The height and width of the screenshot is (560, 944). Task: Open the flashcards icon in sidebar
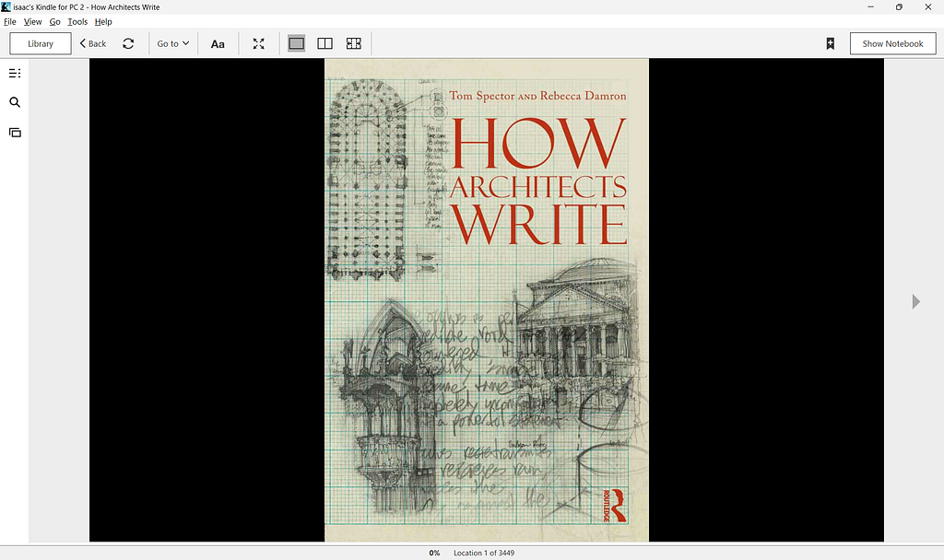tap(15, 133)
